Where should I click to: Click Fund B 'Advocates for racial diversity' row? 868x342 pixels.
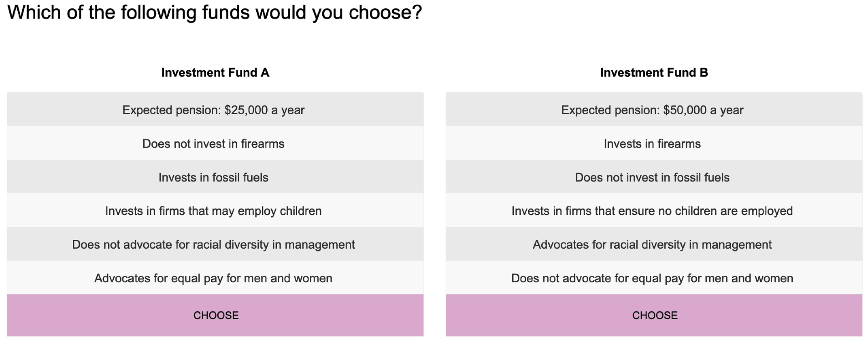click(x=654, y=244)
